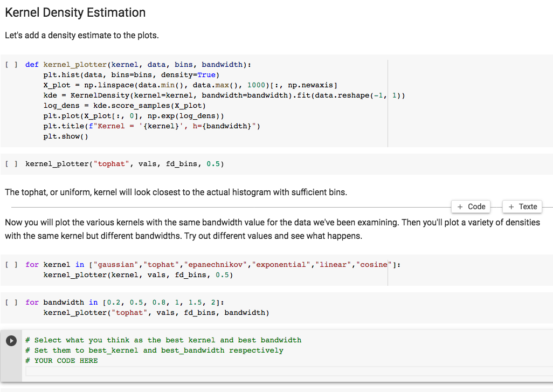The image size is (553, 392).
Task: Run the cell with best kernel comments
Action: [11, 340]
